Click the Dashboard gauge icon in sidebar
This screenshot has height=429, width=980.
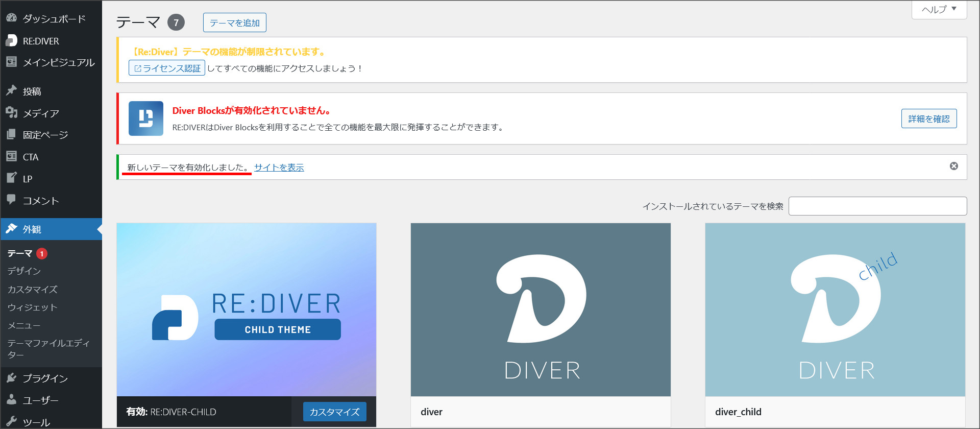click(11, 18)
